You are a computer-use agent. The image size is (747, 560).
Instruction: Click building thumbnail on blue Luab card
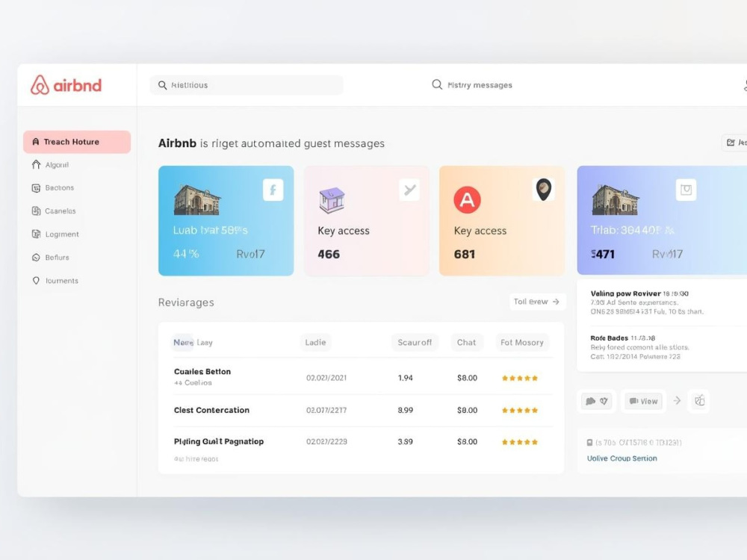[x=196, y=199]
